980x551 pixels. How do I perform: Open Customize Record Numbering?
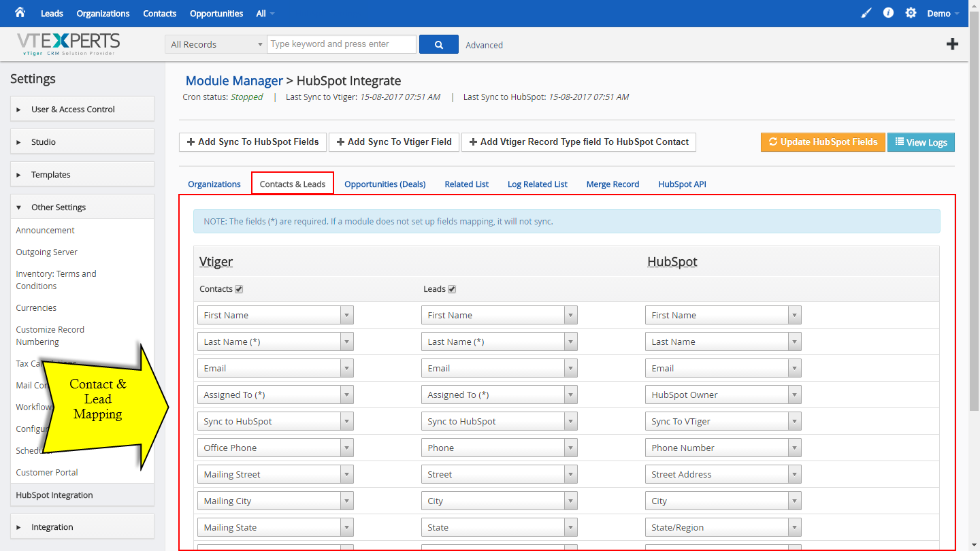pos(50,335)
